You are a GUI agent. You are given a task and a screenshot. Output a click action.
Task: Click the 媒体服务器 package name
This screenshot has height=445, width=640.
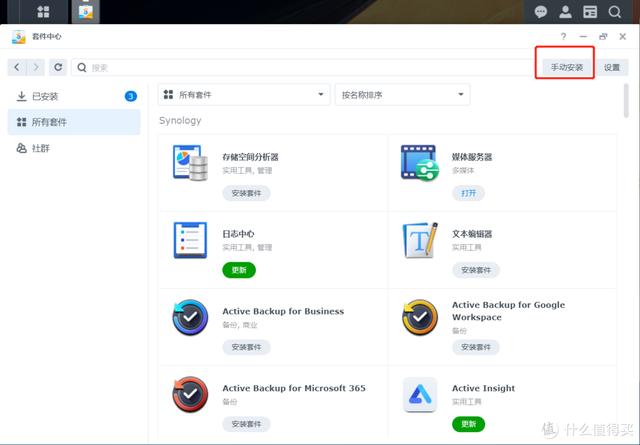[x=472, y=157]
